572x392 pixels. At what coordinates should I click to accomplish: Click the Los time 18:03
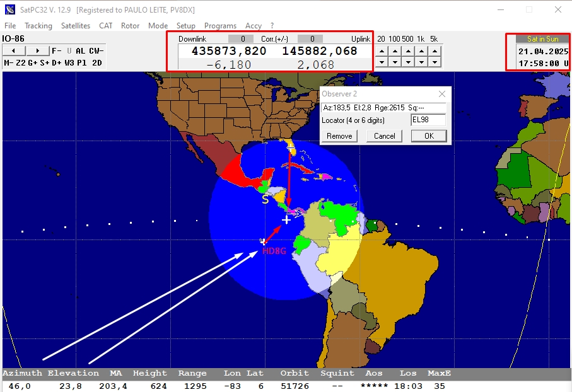tap(408, 386)
